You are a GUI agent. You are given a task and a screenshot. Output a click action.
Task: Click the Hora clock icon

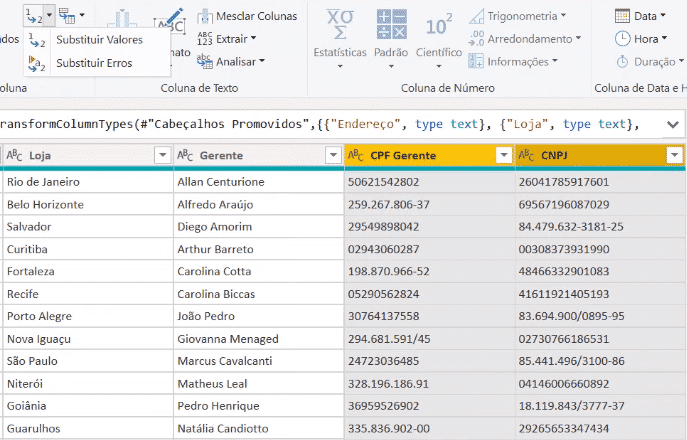[622, 39]
